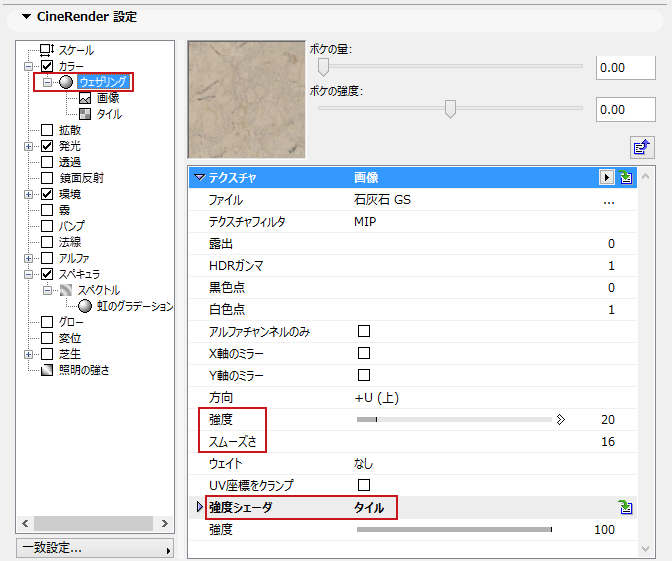Click the ボケの強度 value field
Screen dimensions: 672x561
pos(626,110)
